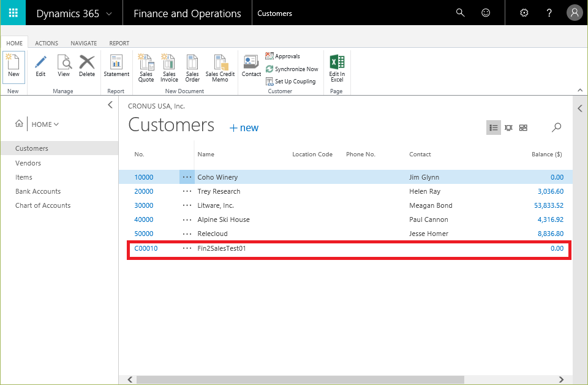Expand the HOME navigation dropdown
This screenshot has width=588, height=385.
point(45,124)
